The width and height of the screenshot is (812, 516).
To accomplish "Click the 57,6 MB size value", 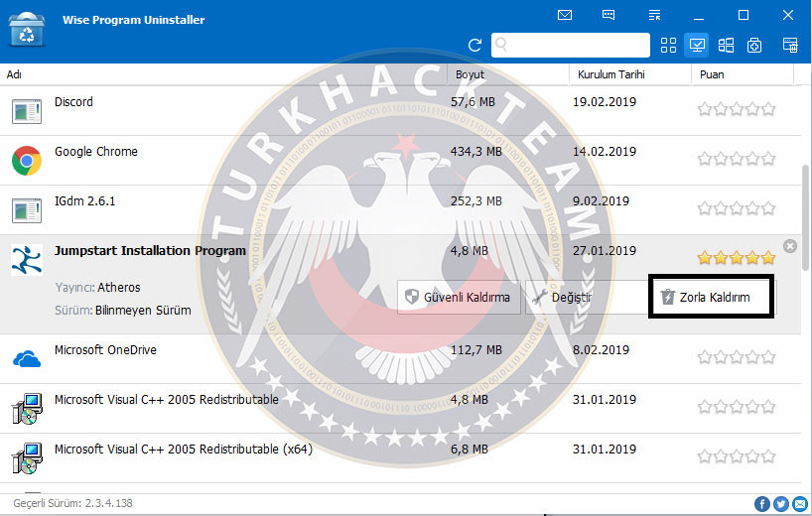I will [473, 101].
